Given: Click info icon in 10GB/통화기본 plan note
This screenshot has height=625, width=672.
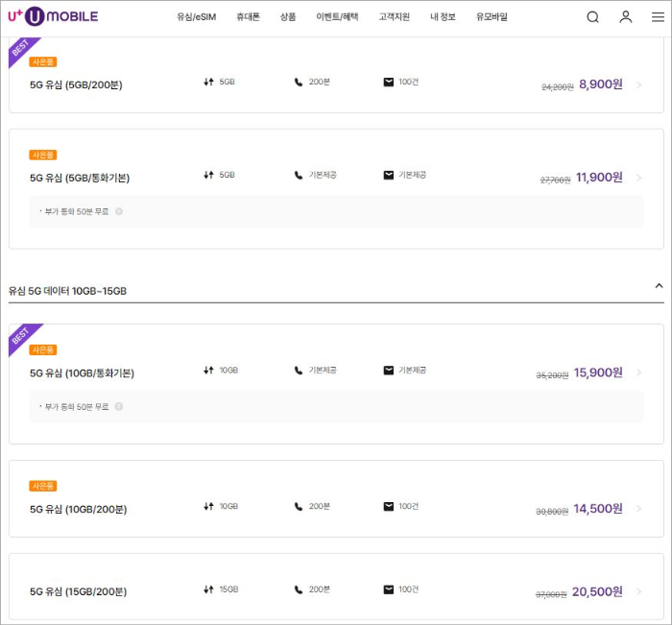Looking at the screenshot, I should tap(119, 406).
